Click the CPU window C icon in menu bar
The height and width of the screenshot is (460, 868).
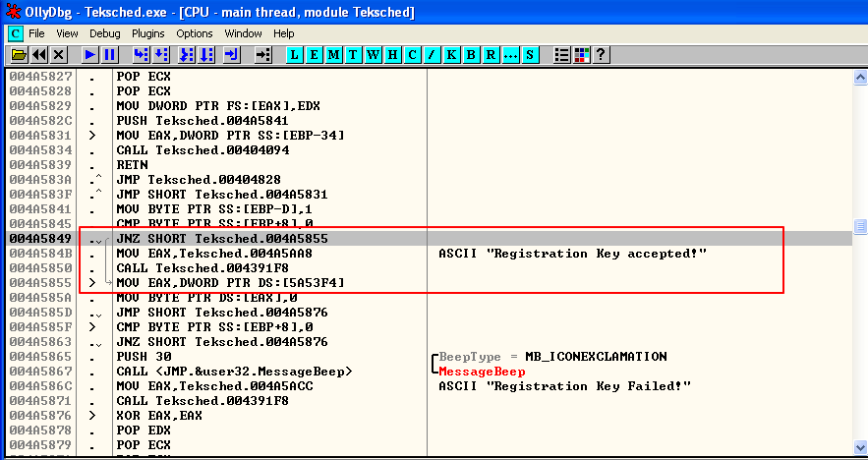coord(16,33)
